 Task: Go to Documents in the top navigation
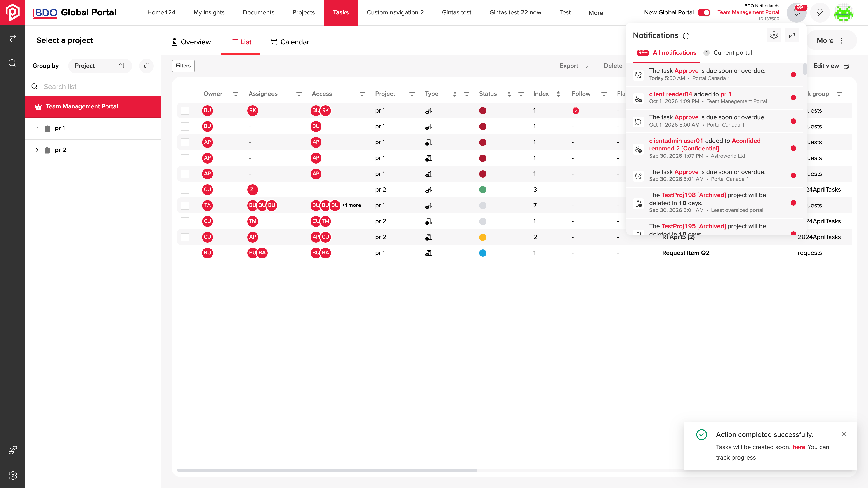258,12
